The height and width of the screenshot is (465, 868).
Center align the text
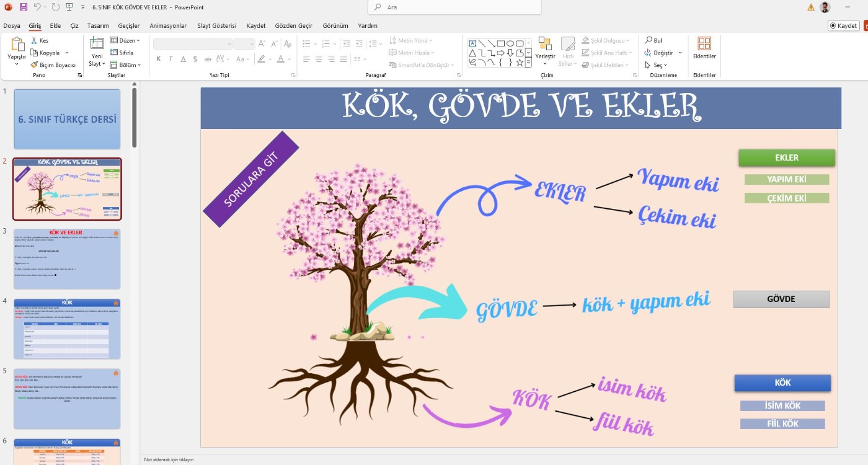[319, 59]
